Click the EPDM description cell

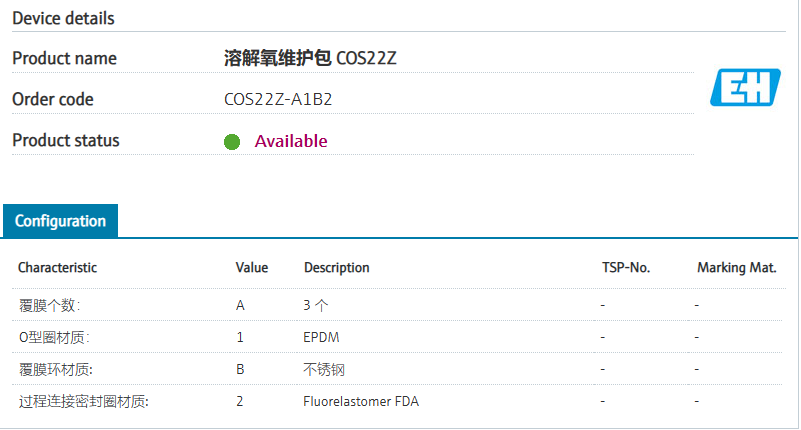(321, 337)
